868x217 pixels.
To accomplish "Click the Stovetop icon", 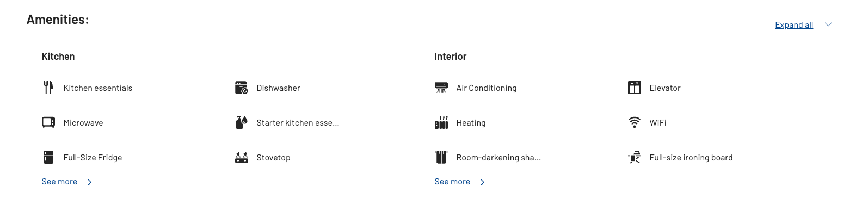I will pyautogui.click(x=242, y=158).
